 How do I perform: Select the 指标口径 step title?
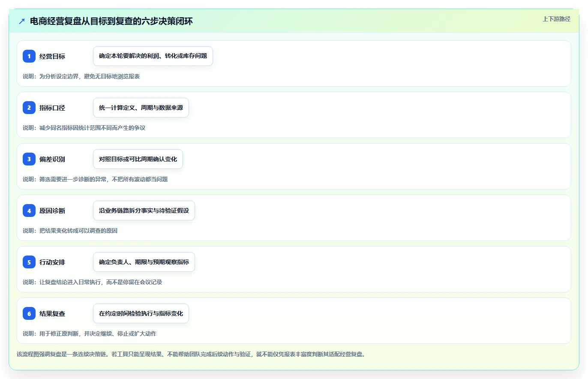52,108
